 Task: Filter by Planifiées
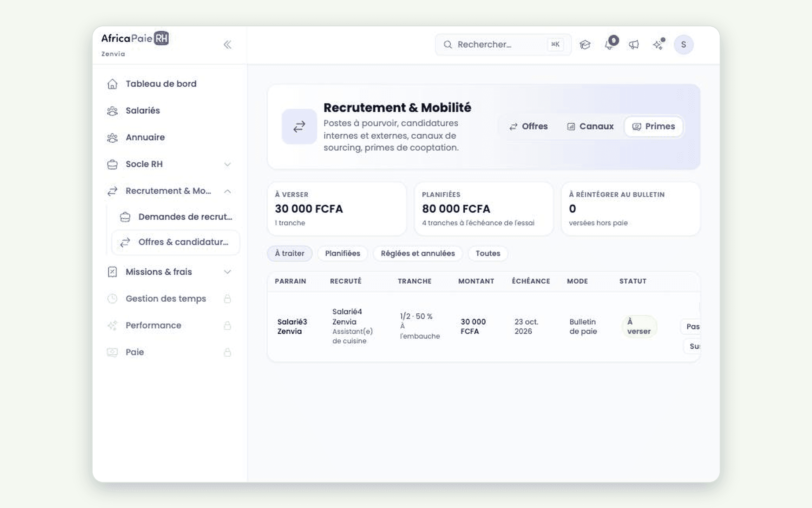click(x=343, y=253)
